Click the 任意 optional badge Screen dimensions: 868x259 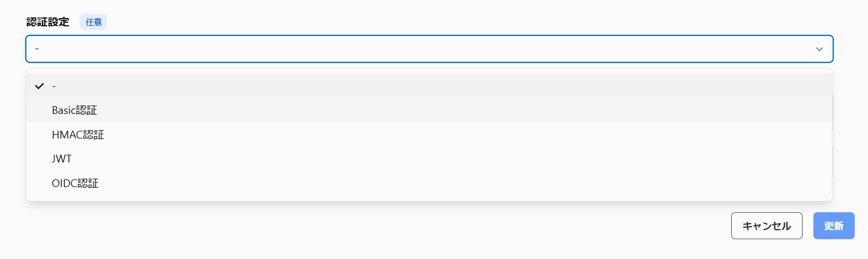pyautogui.click(x=93, y=22)
